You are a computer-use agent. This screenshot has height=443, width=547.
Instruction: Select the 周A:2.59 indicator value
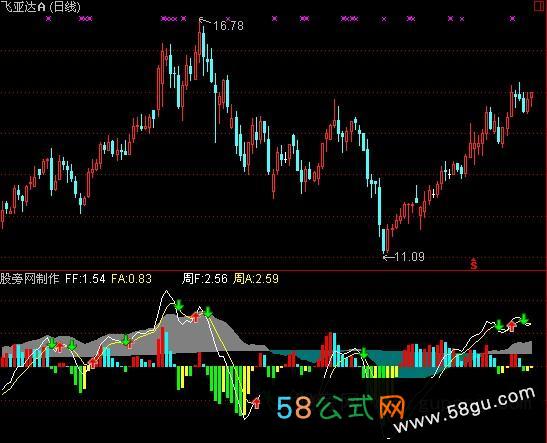256,279
